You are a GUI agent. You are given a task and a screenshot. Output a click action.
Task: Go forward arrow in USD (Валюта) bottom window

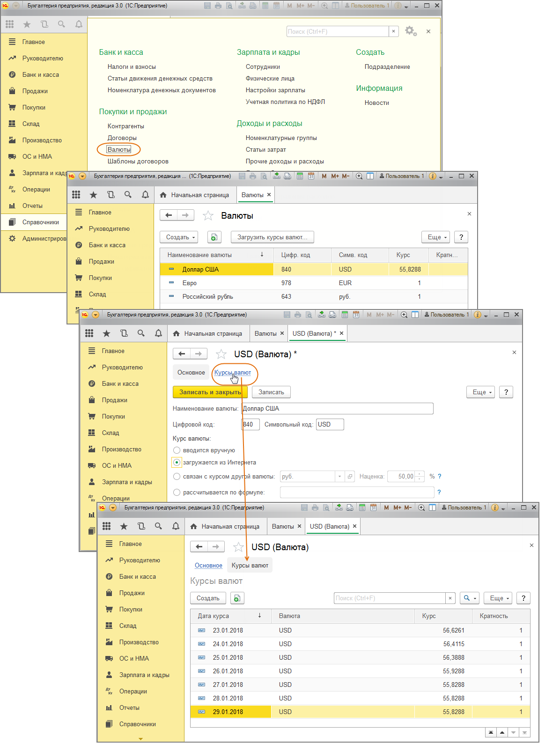tap(216, 546)
